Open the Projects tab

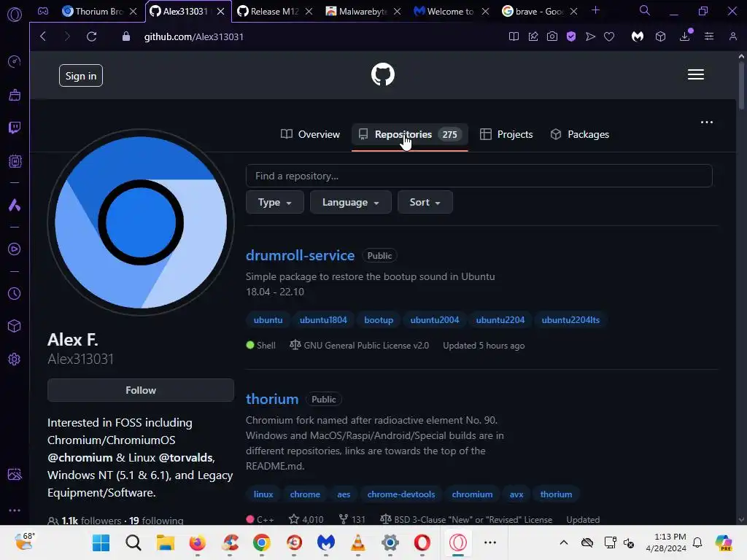pos(506,134)
